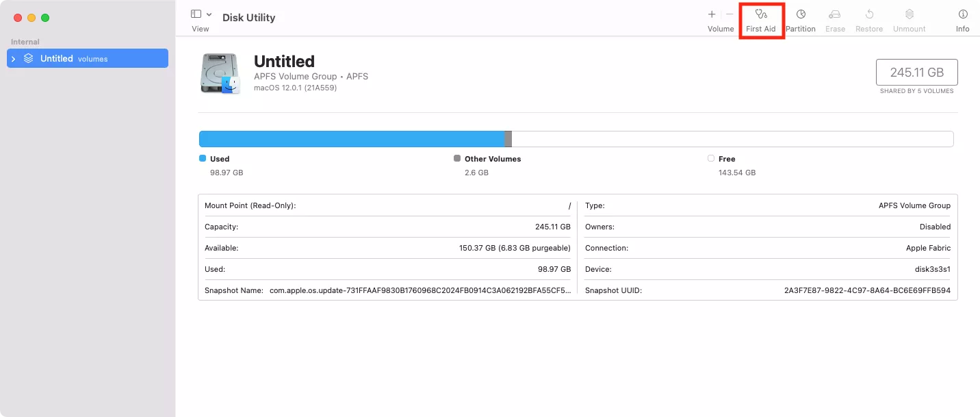Click the blue Used legend swatch
Viewport: 980px width, 417px height.
coord(203,158)
